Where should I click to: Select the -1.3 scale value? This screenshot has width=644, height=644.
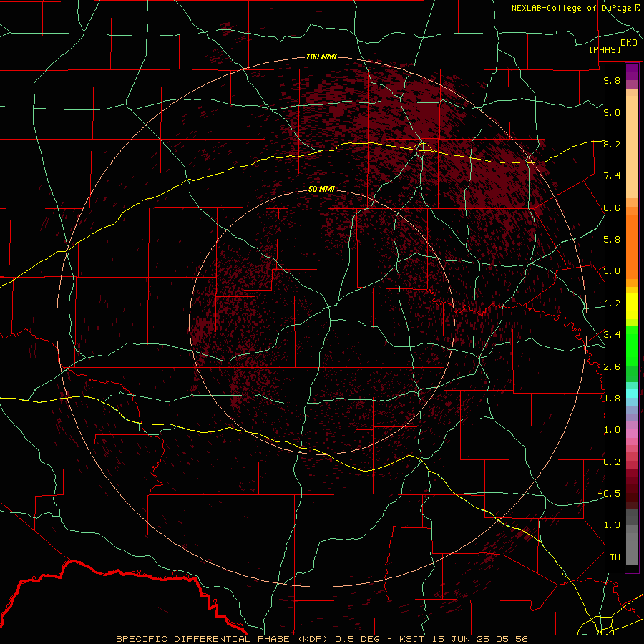pos(609,525)
